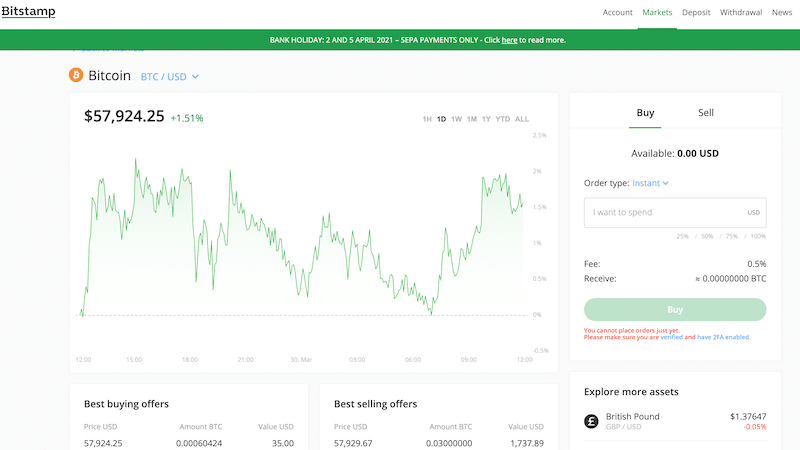The image size is (800, 450).
Task: Focus the 'I want to spend' input
Action: [x=675, y=212]
